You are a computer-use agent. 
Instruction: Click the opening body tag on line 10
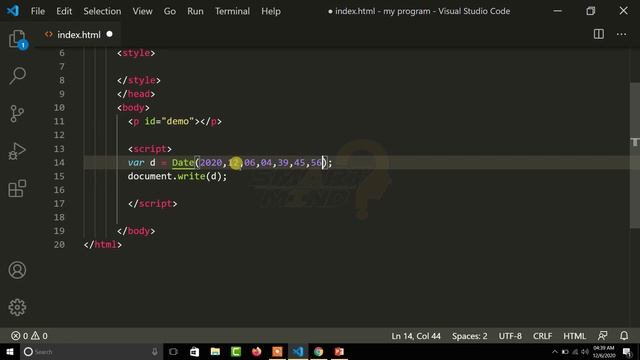[133, 108]
